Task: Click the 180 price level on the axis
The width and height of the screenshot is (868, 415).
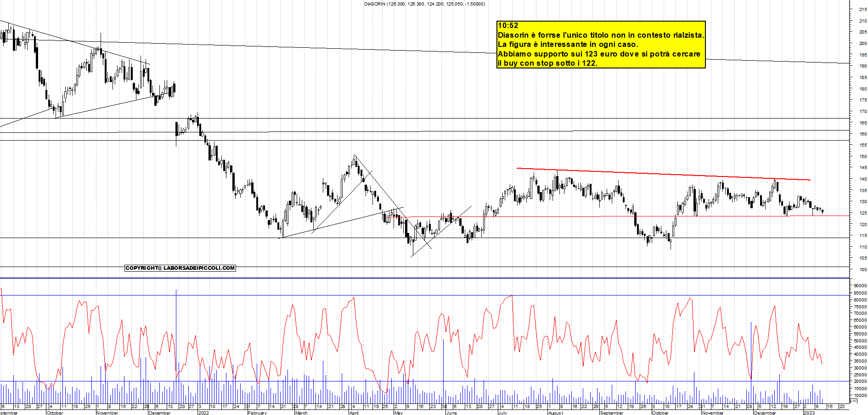Action: point(862,89)
